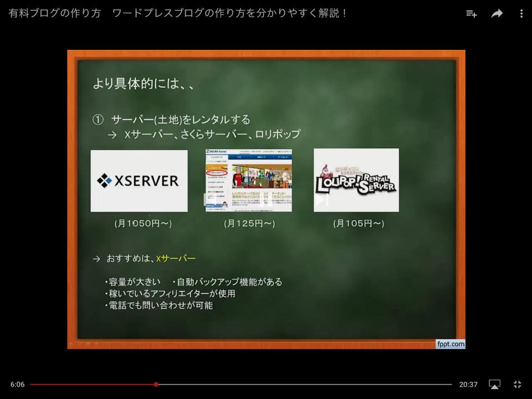Click the Lolipop Rental Server logo
Viewport: 532px width, 399px height.
tap(356, 180)
